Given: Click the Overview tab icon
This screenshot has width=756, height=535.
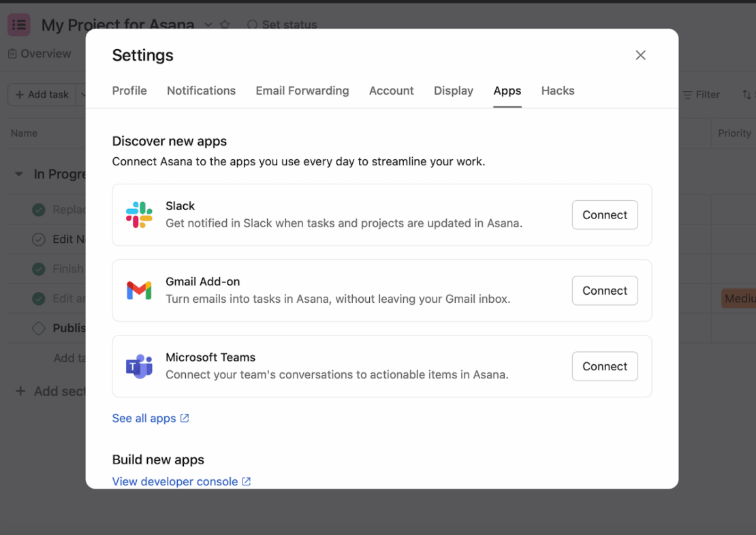Looking at the screenshot, I should (x=11, y=53).
